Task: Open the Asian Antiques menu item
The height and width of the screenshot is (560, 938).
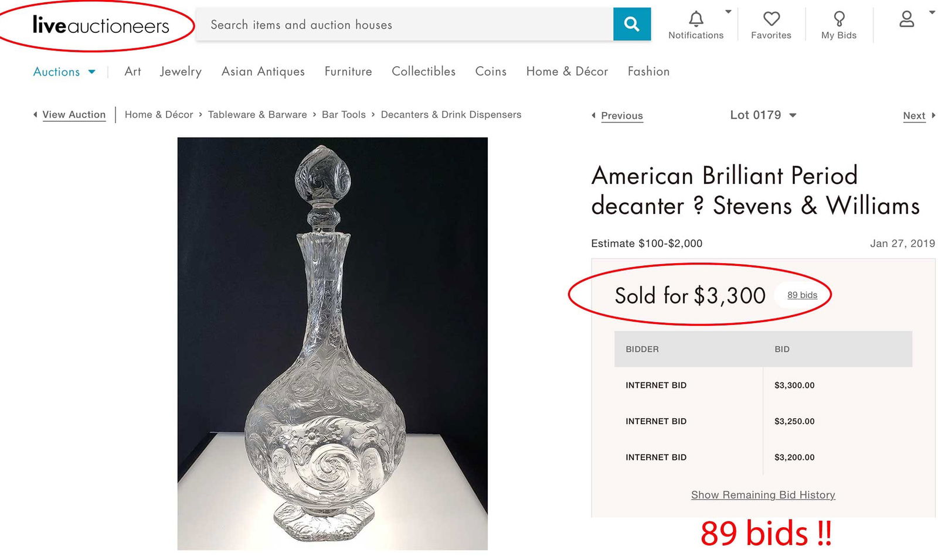Action: tap(263, 71)
